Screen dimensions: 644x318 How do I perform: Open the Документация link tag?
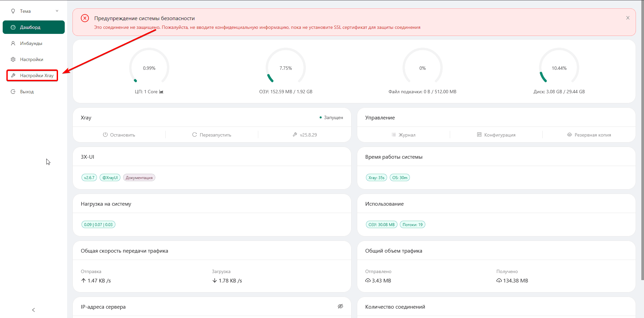[139, 178]
